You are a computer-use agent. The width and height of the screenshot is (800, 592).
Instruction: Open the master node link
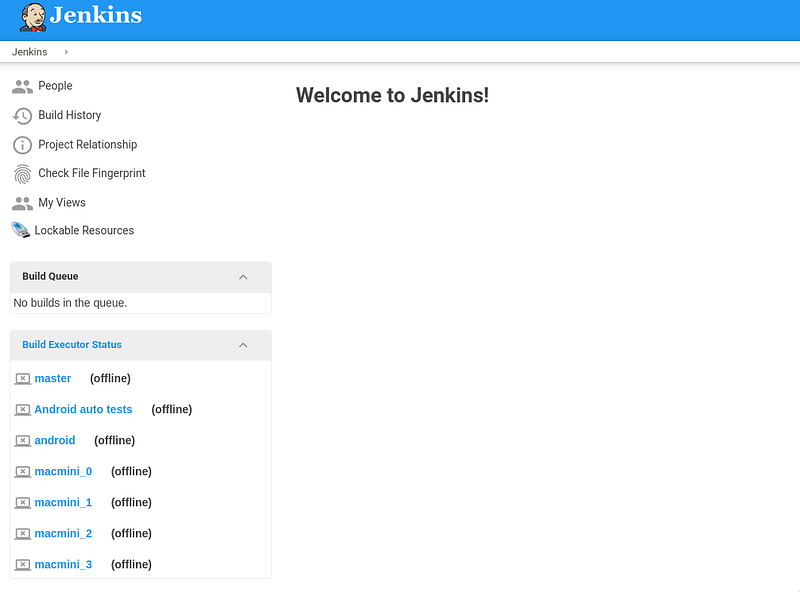click(53, 379)
